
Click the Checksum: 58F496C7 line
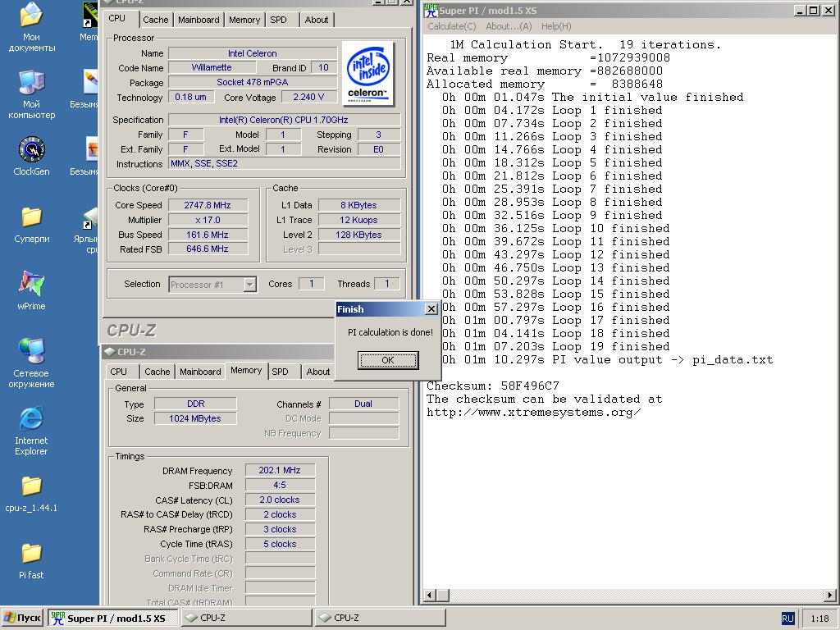(x=493, y=386)
